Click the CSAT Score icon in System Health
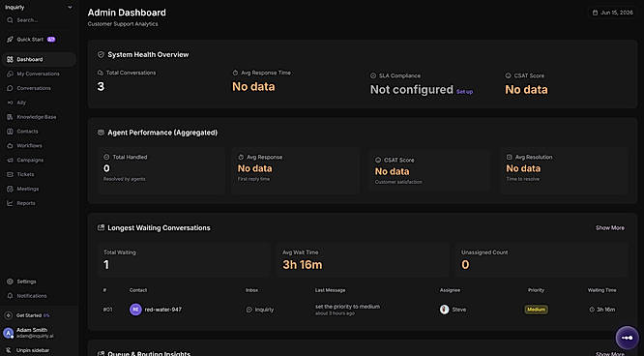This screenshot has height=356, width=644. [x=508, y=75]
